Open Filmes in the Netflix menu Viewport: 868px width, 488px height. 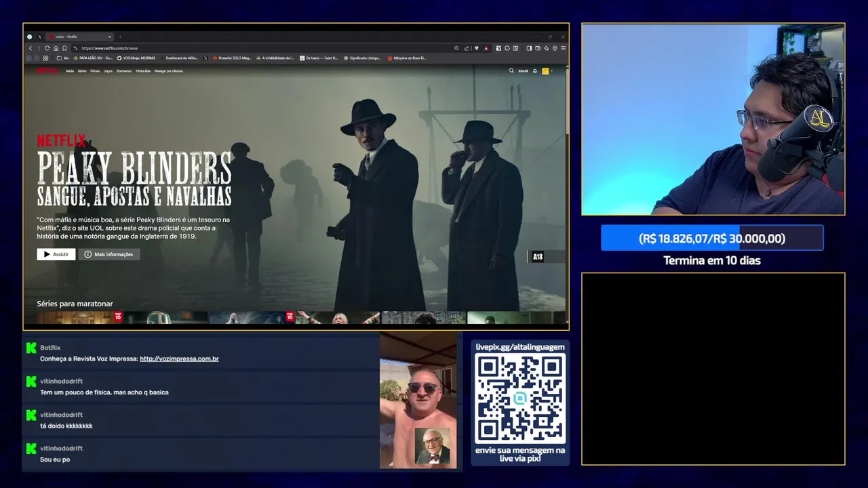tap(95, 70)
